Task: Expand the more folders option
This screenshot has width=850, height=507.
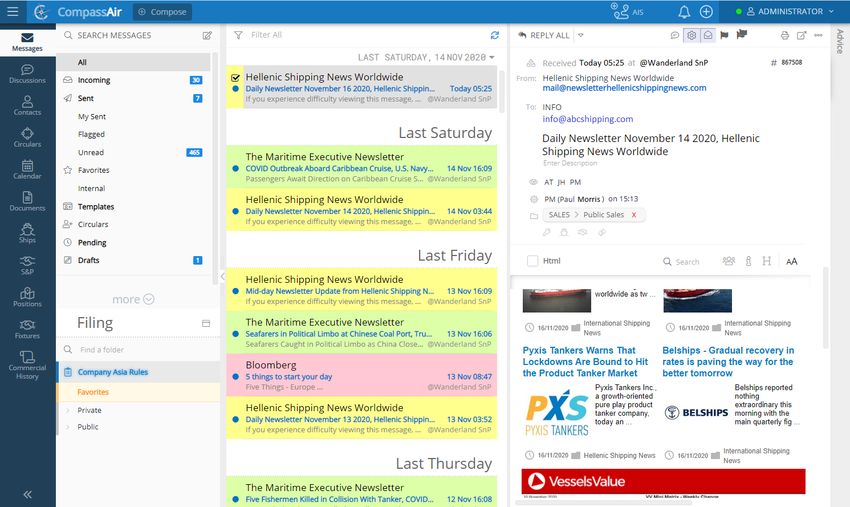Action: click(x=133, y=299)
